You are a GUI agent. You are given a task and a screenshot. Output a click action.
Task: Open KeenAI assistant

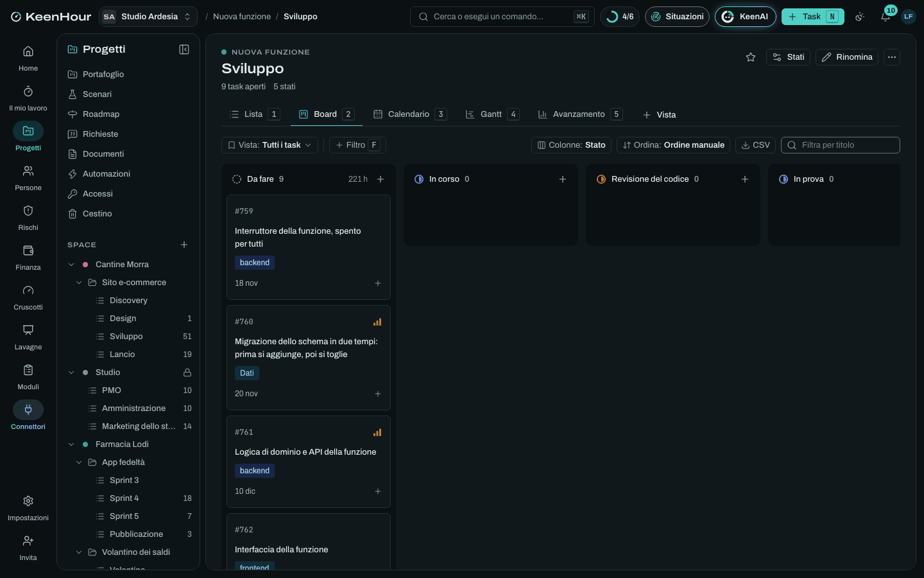tap(746, 17)
